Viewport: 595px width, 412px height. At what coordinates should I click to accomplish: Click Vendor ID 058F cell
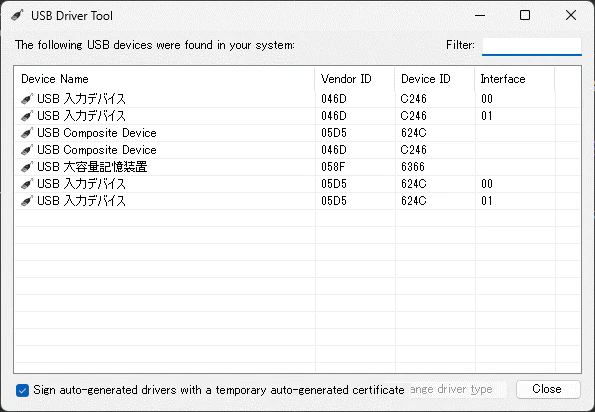click(333, 167)
